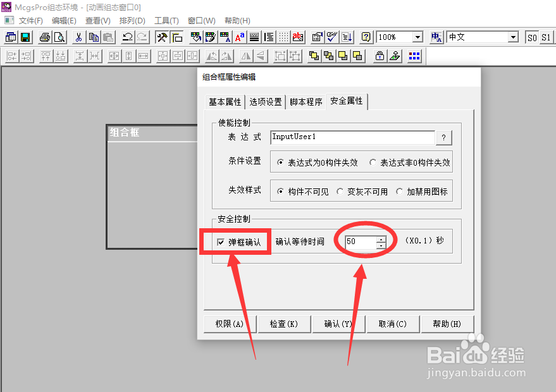Move object forward one layer icon
Image resolution: width=556 pixels, height=392 pixels.
coord(343,56)
